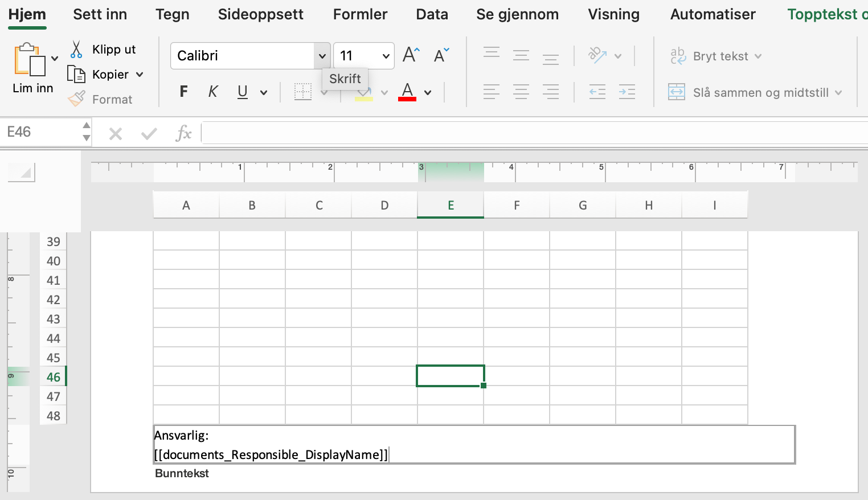The image size is (868, 500).
Task: Expand Slå sammen og midtstill dropdown arrow
Action: coord(838,93)
